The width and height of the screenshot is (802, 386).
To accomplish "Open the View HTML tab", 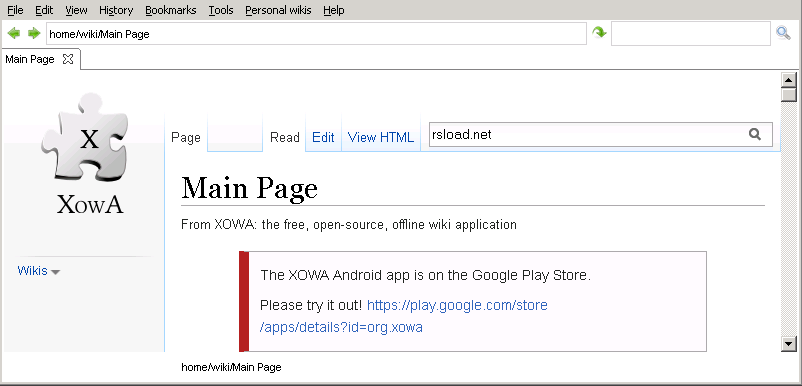I will point(381,138).
